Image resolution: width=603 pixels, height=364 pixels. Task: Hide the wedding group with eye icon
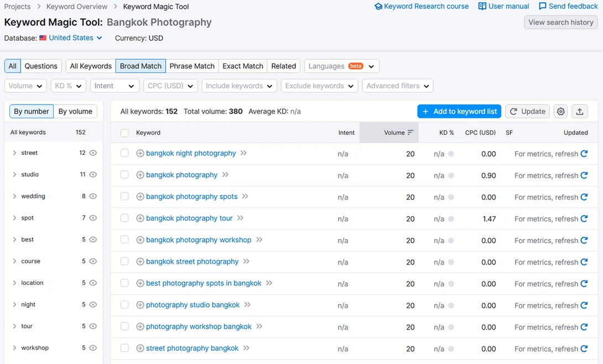93,196
